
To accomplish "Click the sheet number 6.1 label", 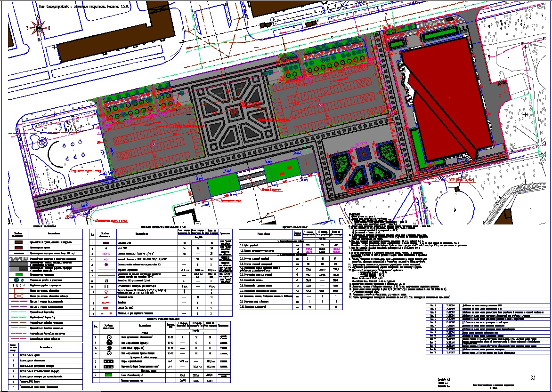I will click(x=534, y=377).
